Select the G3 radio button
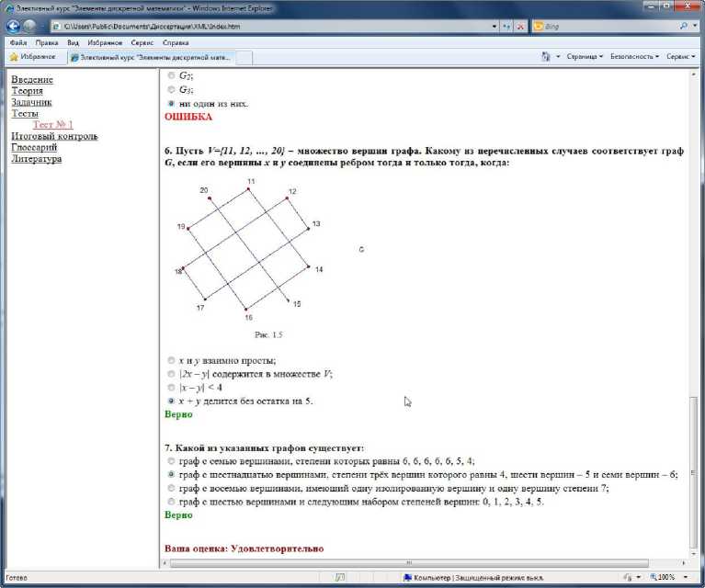The height and width of the screenshot is (588, 705). click(x=171, y=90)
